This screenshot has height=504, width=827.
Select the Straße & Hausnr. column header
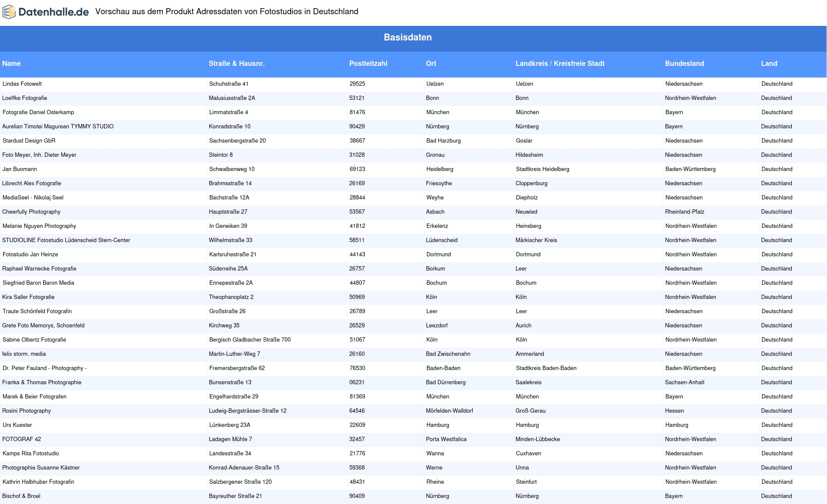pos(236,63)
